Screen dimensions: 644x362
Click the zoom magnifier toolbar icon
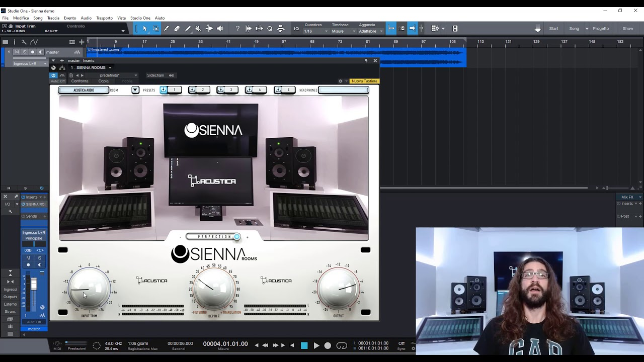[270, 29]
